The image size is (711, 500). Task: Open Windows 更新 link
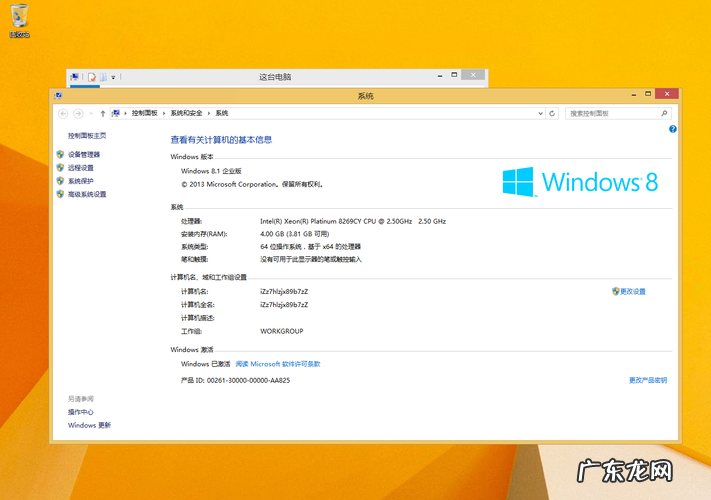[x=89, y=425]
